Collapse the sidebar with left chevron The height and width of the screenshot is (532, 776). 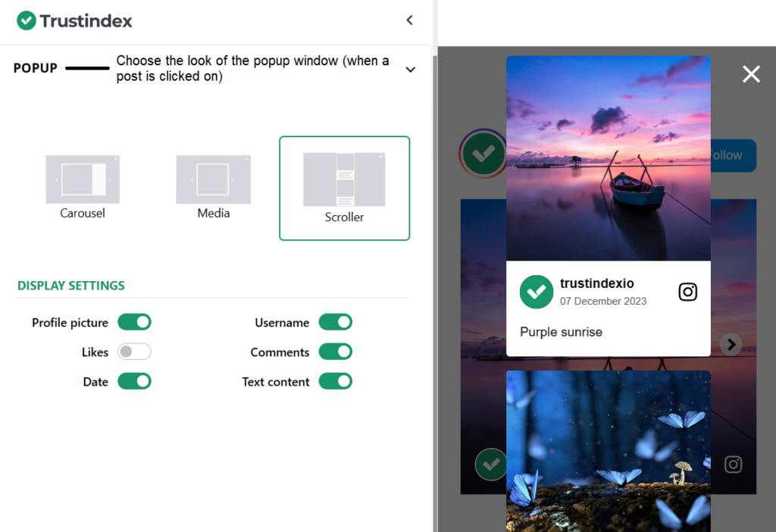pos(409,20)
